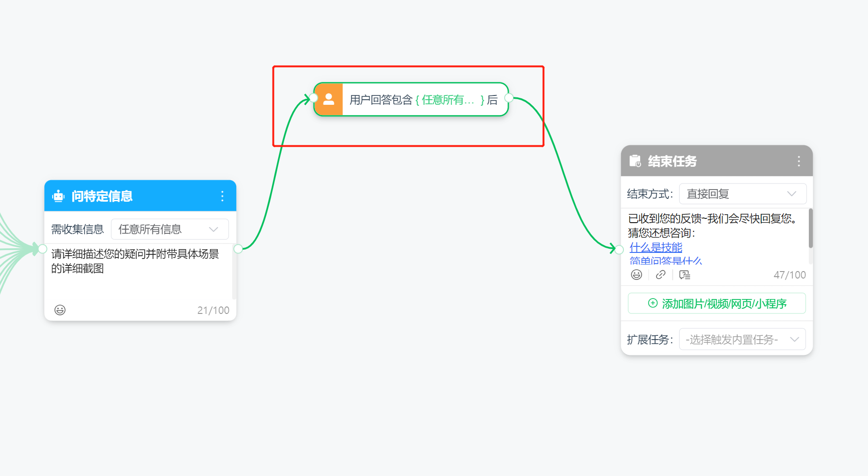The image size is (868, 476).
Task: Click the orange user icon on condition node
Action: [329, 99]
